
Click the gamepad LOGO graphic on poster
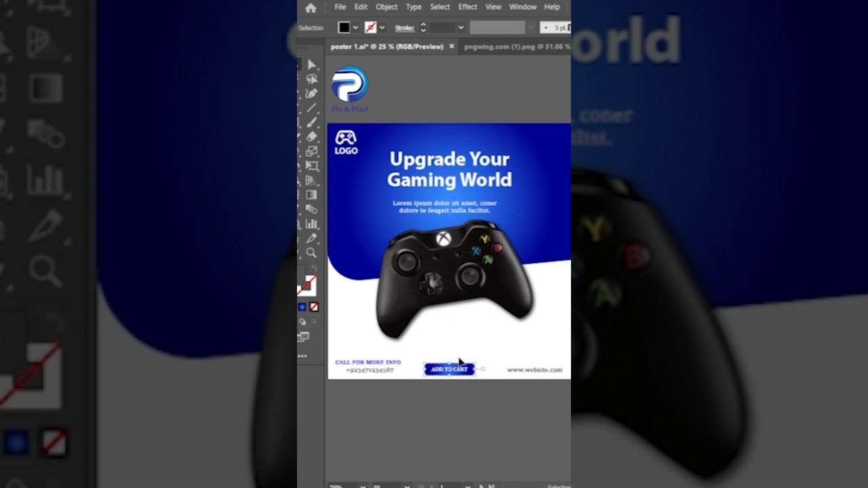coord(346,142)
